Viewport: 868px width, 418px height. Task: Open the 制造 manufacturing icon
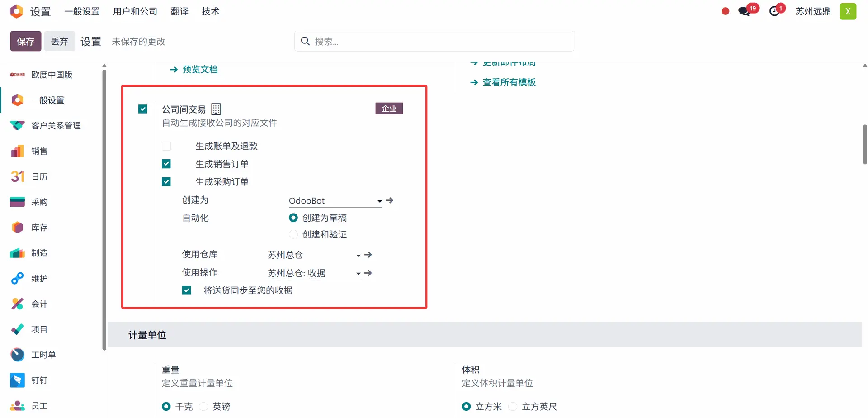pos(17,253)
